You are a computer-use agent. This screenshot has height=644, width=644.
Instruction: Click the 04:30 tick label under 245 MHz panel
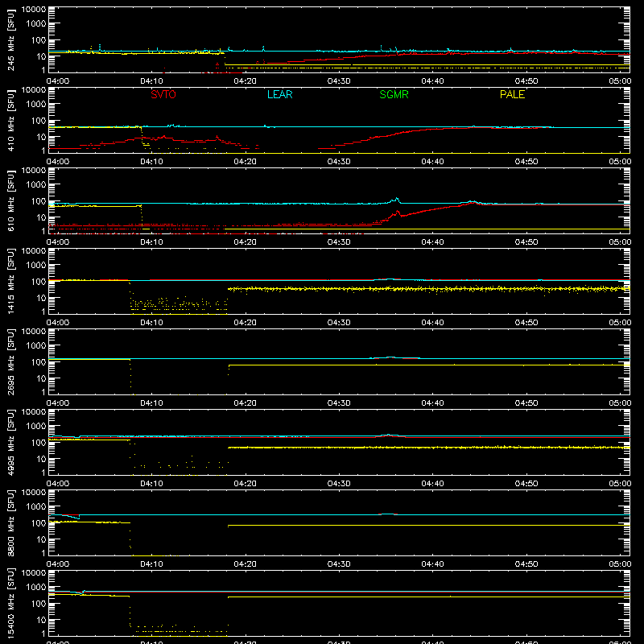pos(339,81)
